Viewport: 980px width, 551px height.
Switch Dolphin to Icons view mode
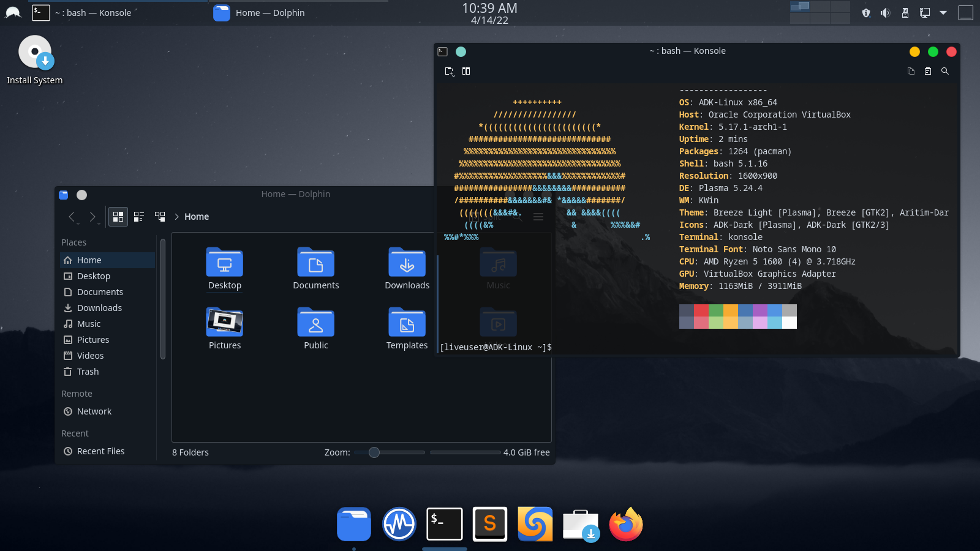[x=118, y=217]
